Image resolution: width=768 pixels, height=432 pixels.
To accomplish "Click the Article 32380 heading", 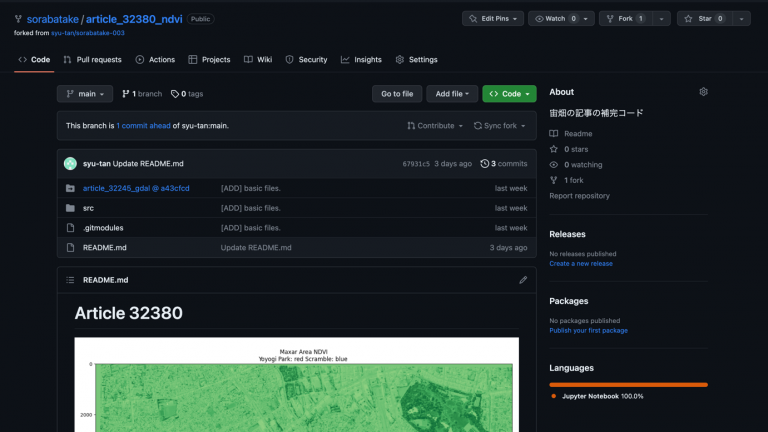I will point(128,313).
